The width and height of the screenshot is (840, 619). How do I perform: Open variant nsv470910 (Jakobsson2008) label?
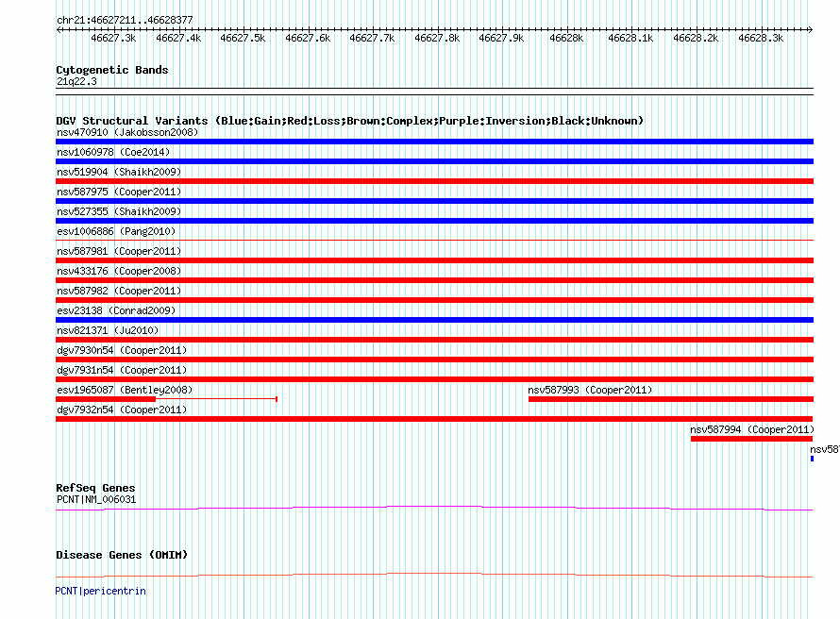pos(127,132)
